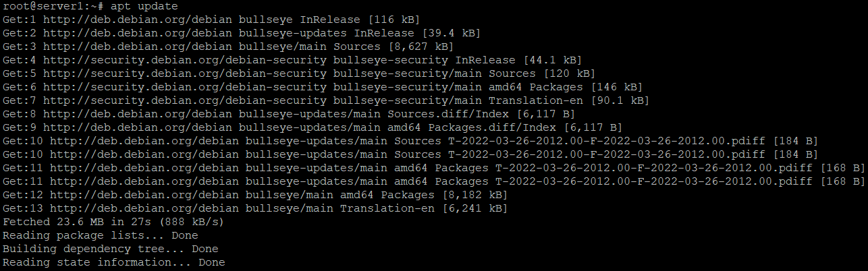Image resolution: width=868 pixels, height=271 pixels.
Task: Click the first Get:11 amd64 Packages pdiff line
Action: tap(434, 168)
